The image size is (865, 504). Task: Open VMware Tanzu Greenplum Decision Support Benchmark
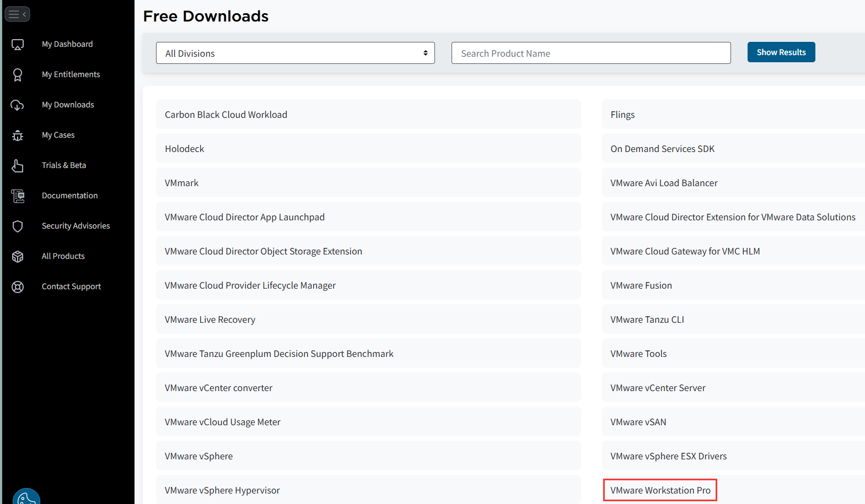point(368,353)
